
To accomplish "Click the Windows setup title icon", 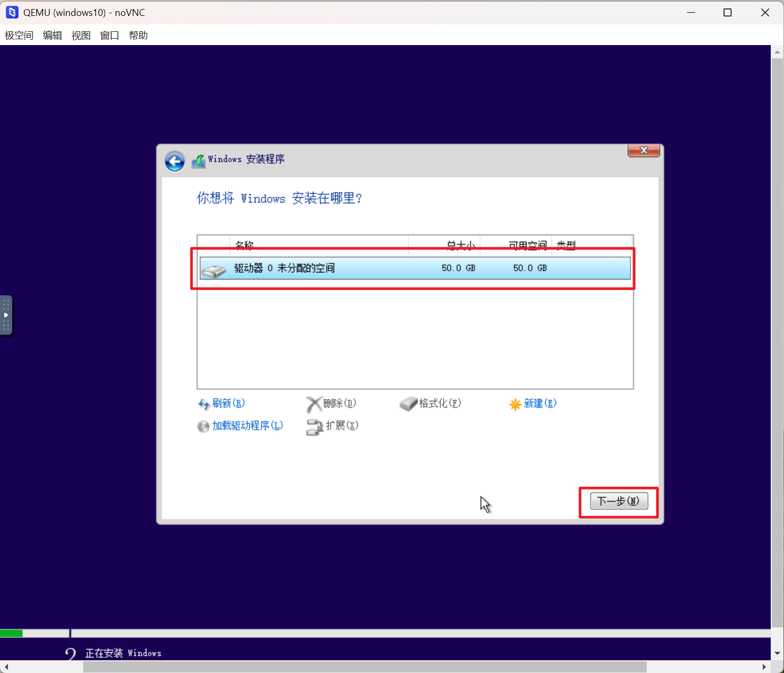I will tap(198, 161).
